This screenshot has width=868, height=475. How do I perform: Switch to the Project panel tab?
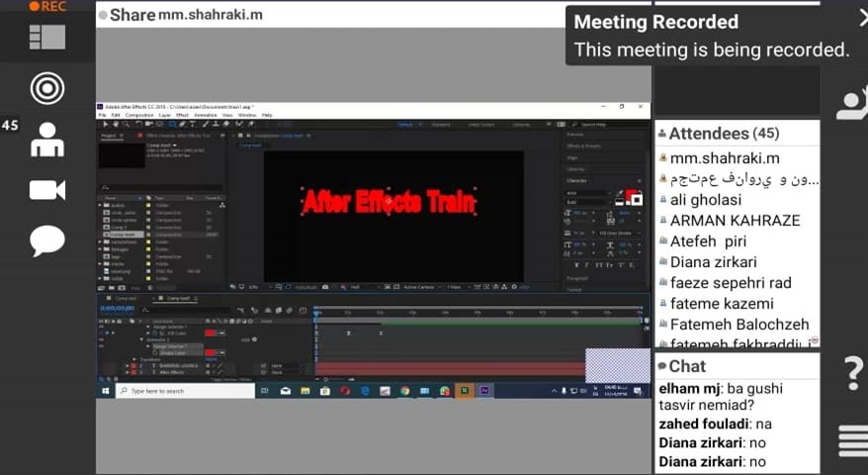(x=109, y=136)
